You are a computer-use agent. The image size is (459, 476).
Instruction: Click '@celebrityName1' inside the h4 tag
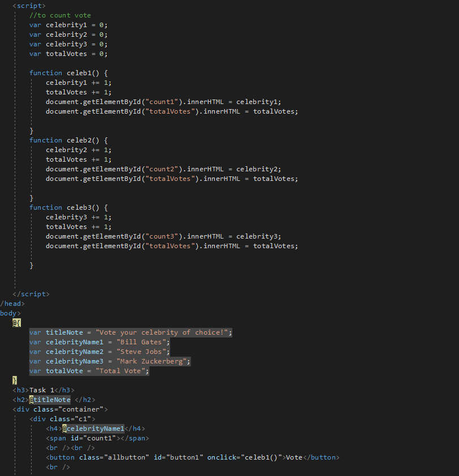point(93,429)
